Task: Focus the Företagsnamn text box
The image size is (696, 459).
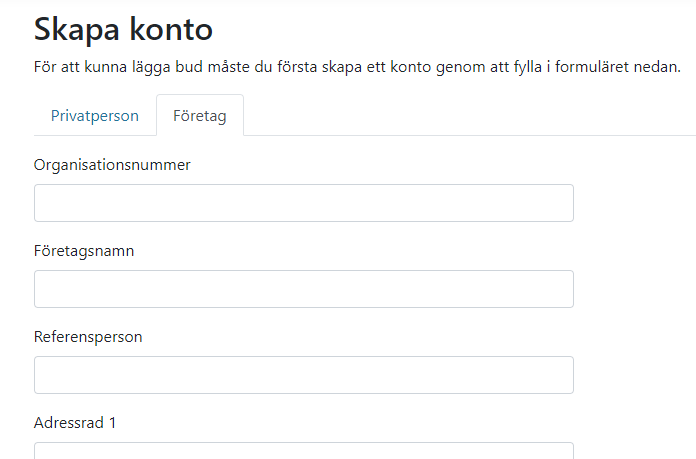Action: pos(304,289)
